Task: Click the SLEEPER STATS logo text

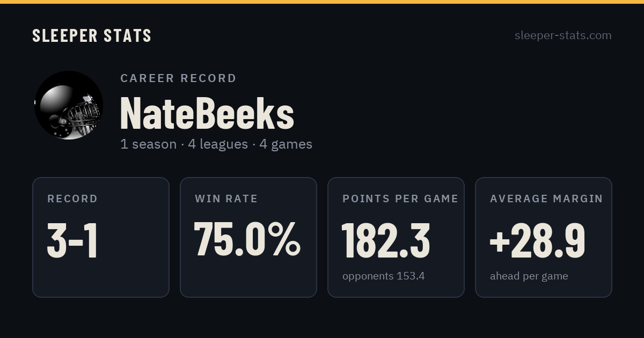Action: pos(92,35)
